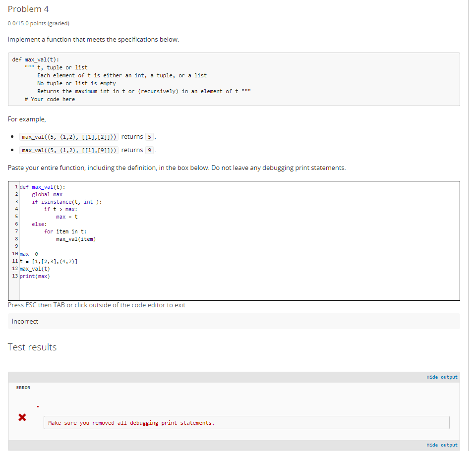Hide the first test output section
The width and height of the screenshot is (476, 451).
(441, 377)
